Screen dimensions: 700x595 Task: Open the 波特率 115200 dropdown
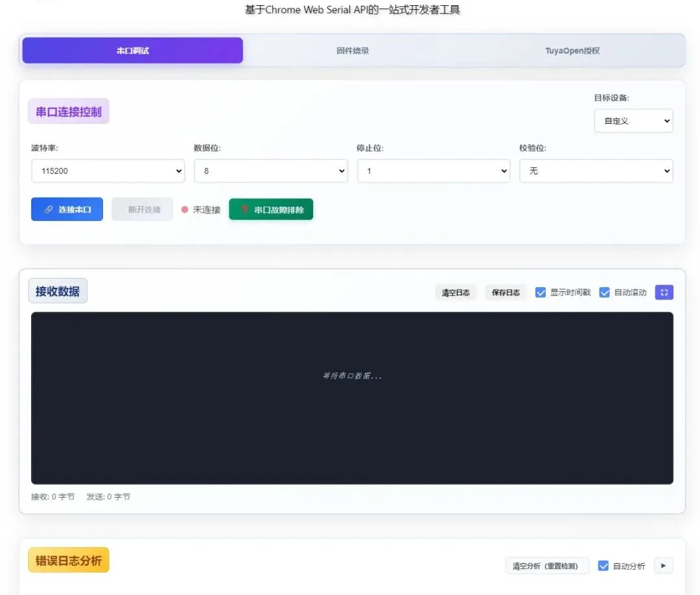point(108,171)
